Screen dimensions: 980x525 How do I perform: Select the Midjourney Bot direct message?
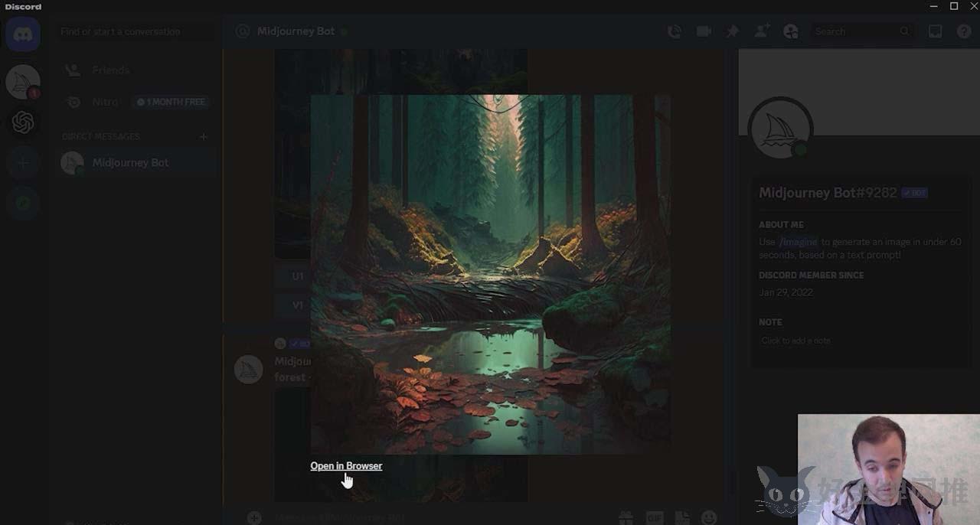tap(138, 162)
